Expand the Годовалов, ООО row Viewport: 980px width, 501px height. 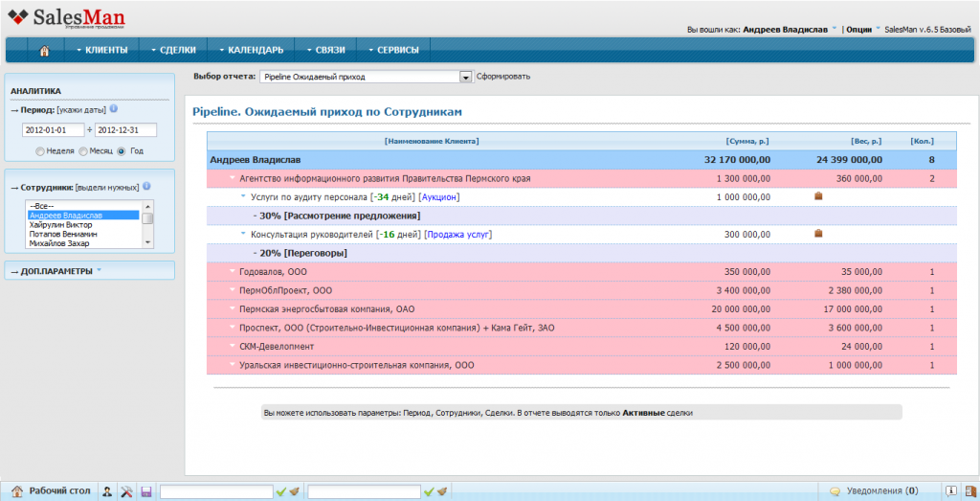click(234, 271)
